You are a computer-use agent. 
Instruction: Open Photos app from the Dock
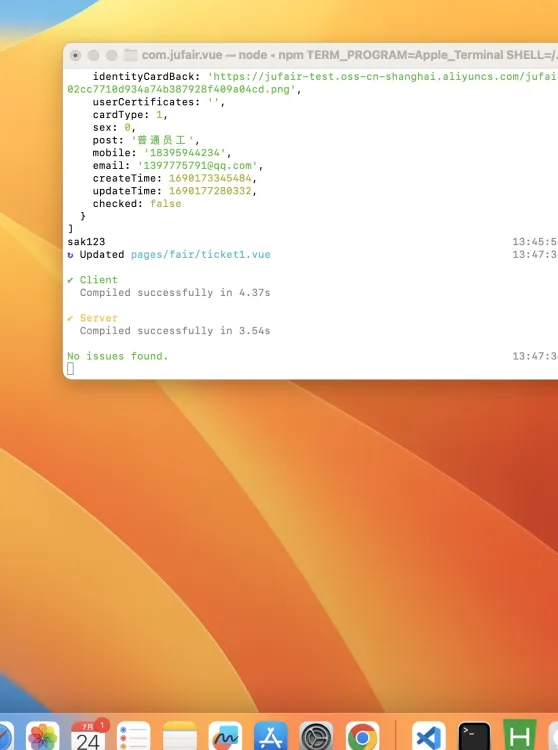[43, 736]
